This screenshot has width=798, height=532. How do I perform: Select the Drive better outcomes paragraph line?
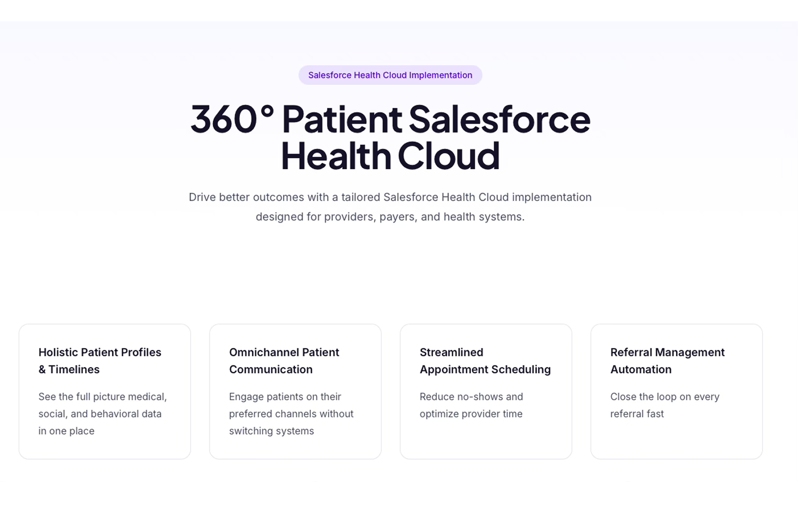coord(390,197)
